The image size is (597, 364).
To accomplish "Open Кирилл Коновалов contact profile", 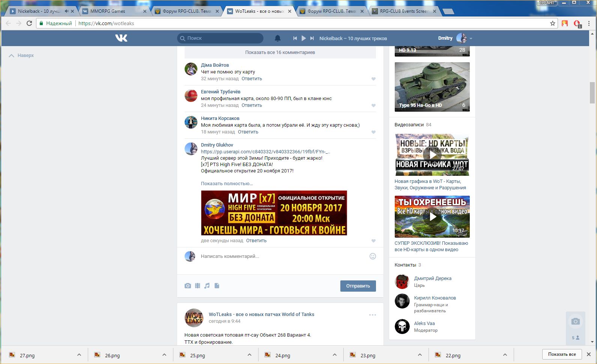I will (435, 298).
